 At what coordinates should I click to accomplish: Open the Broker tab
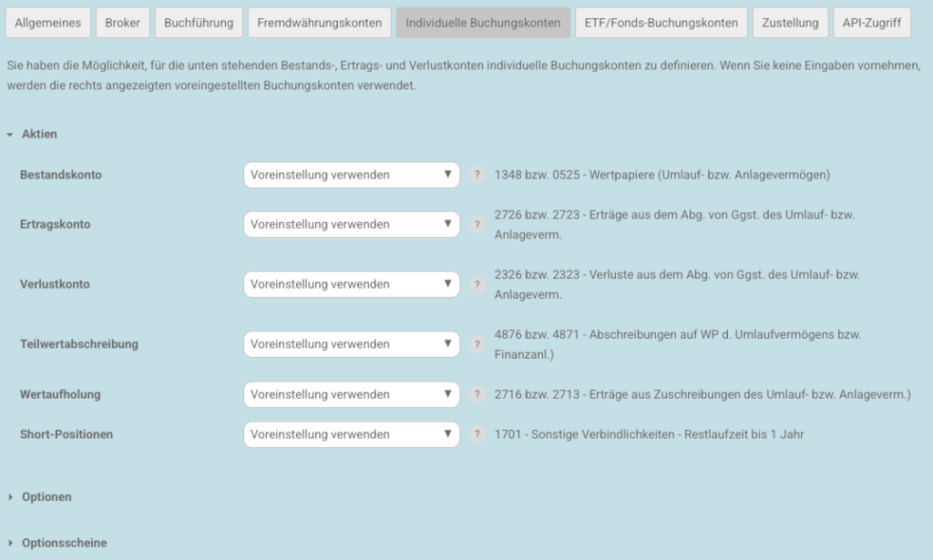click(x=122, y=22)
